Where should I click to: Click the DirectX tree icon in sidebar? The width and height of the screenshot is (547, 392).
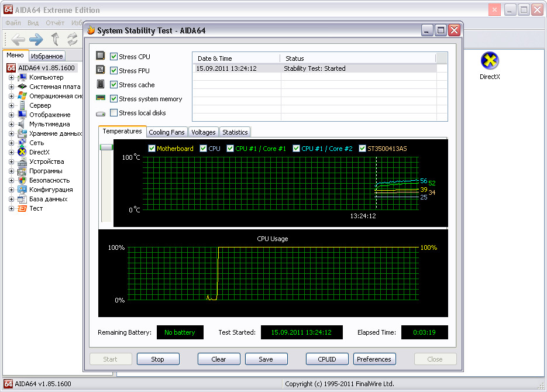pyautogui.click(x=22, y=152)
